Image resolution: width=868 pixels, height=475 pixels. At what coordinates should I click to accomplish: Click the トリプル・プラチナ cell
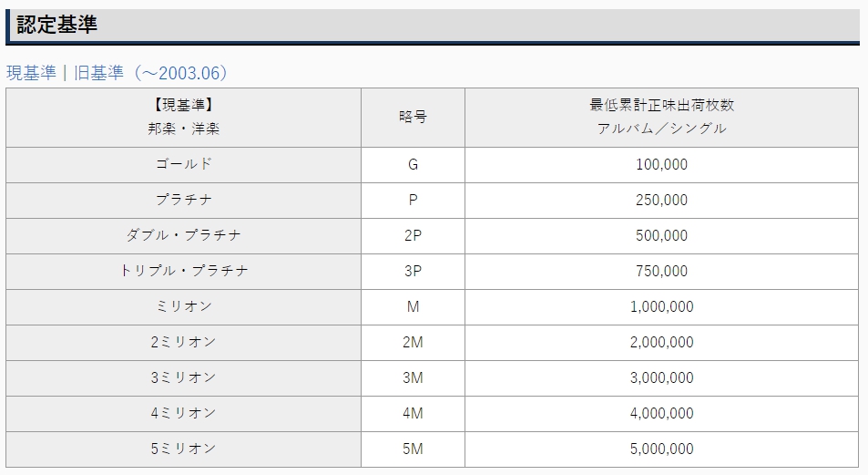183,271
